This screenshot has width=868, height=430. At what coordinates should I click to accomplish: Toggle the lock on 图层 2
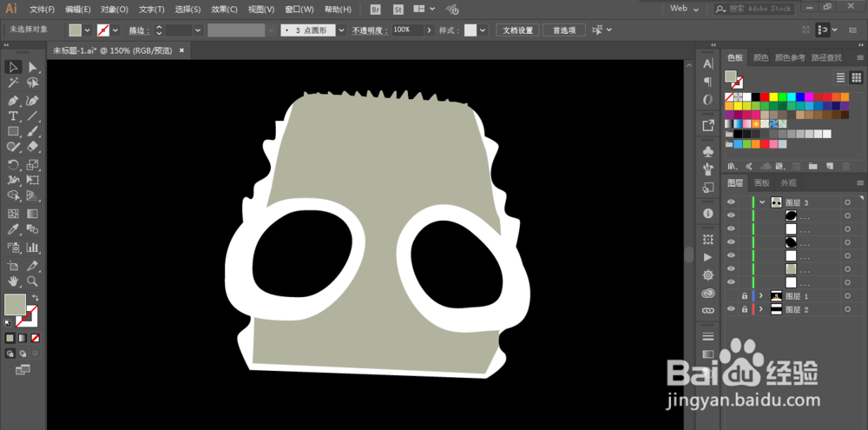744,309
